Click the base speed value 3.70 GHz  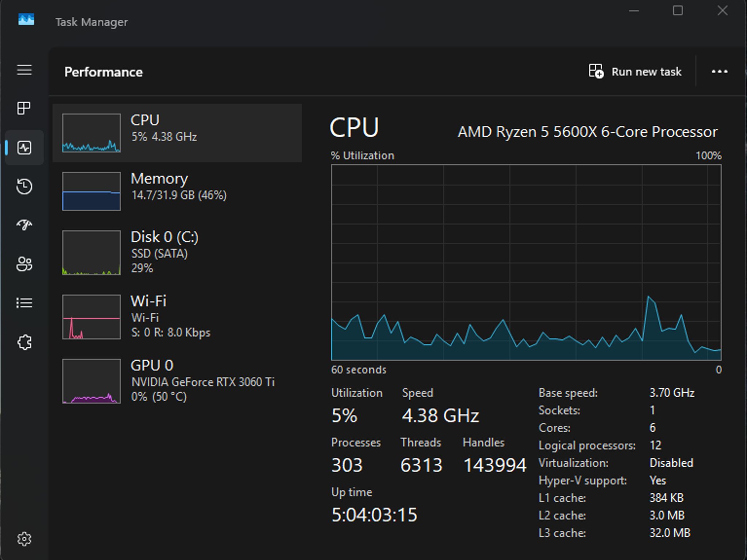(672, 393)
